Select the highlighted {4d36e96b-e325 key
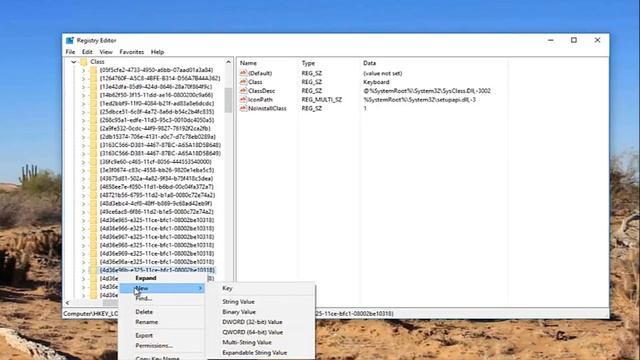 click(157, 270)
